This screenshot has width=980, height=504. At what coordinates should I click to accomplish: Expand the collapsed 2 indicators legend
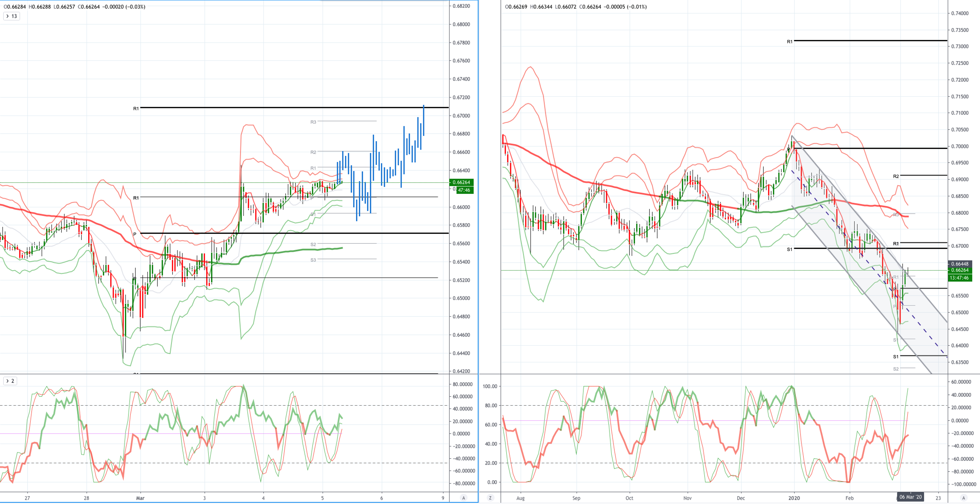coord(10,381)
